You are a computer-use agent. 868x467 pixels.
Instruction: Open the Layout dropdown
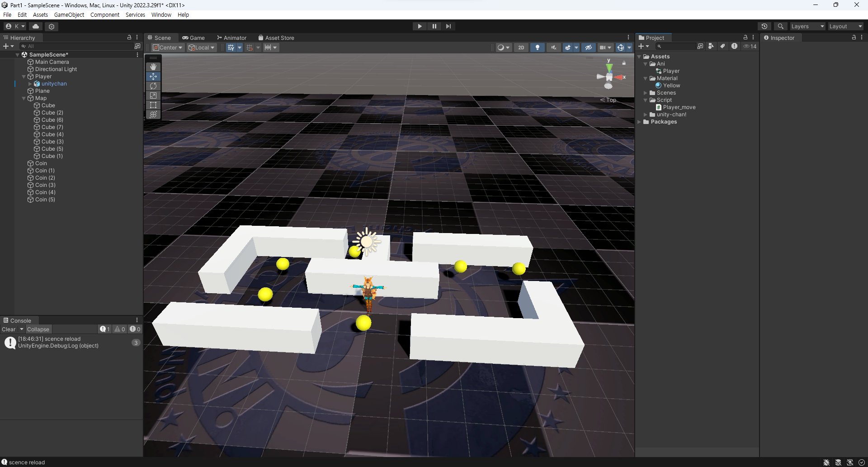845,26
